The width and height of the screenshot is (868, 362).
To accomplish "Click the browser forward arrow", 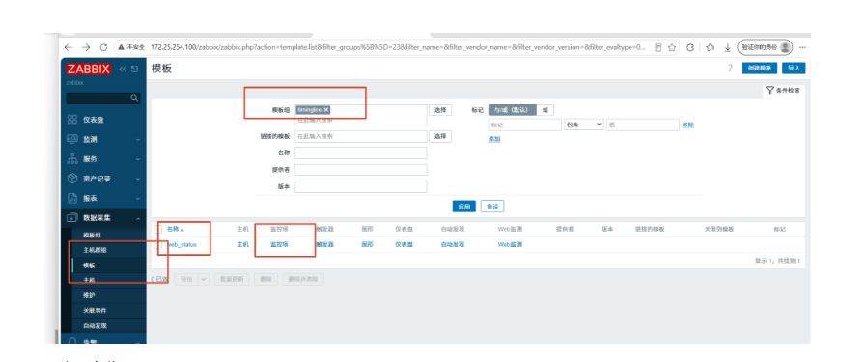I will click(86, 47).
